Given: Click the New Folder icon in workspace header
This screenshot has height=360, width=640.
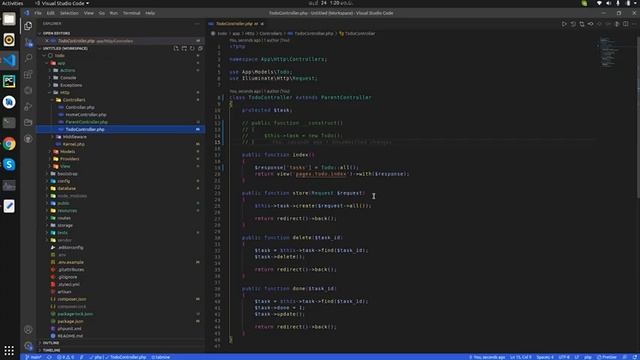Looking at the screenshot, I should [x=184, y=48].
